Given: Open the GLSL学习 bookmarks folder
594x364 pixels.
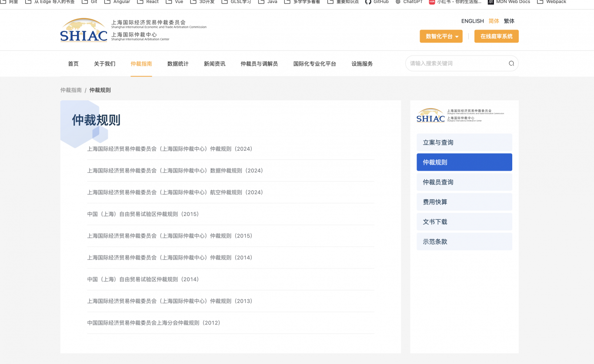Looking at the screenshot, I should [236, 2].
